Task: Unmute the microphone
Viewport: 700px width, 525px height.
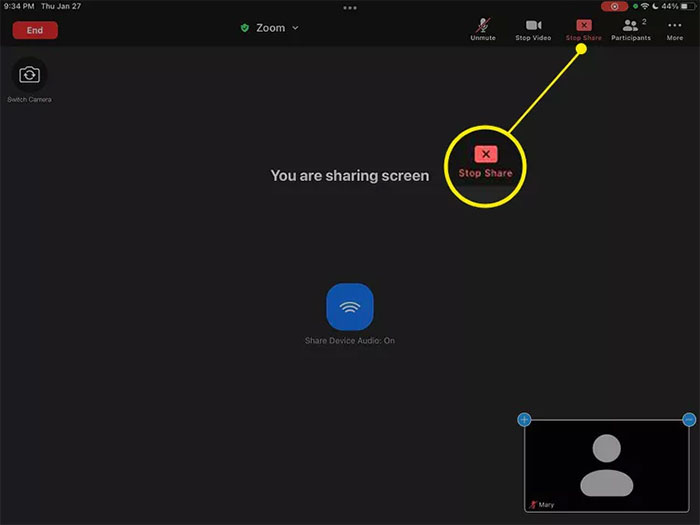Action: 482,28
